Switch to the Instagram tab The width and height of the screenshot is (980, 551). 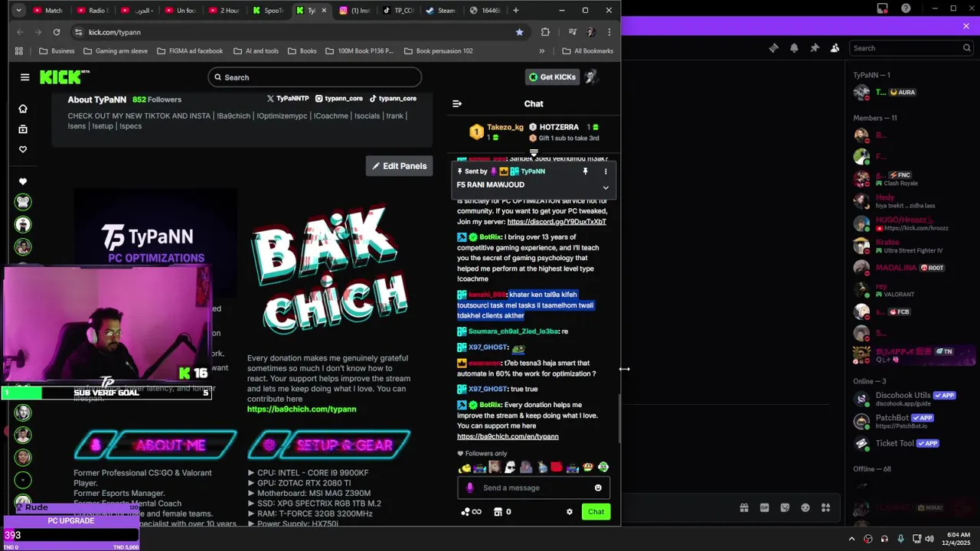(354, 11)
